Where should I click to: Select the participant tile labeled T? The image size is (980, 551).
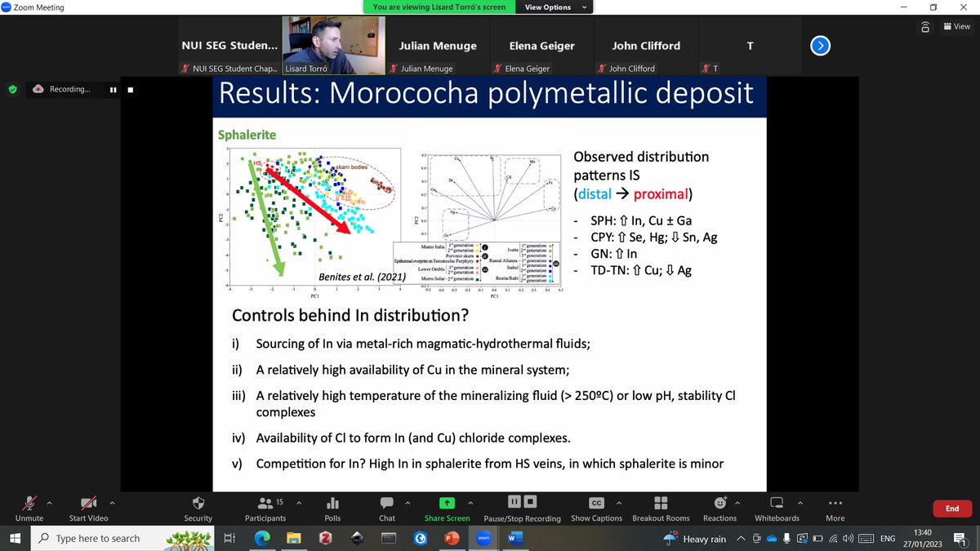pyautogui.click(x=750, y=47)
